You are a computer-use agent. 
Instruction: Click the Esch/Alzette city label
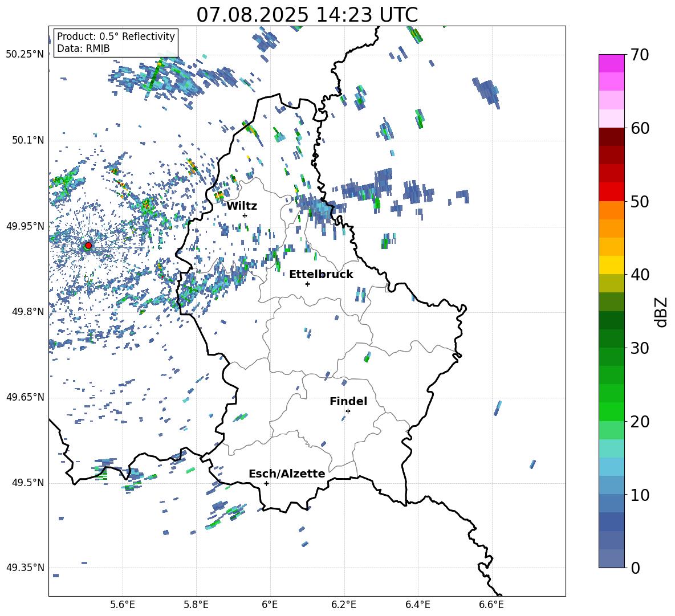pos(287,474)
